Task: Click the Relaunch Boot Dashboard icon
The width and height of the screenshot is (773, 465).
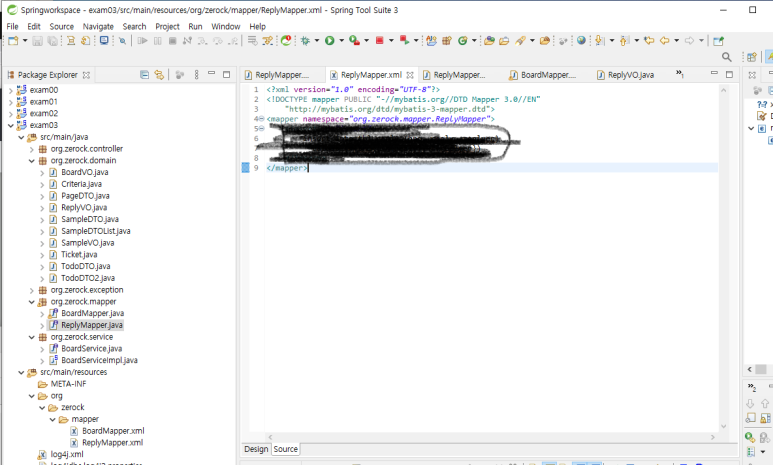Action: pos(286,41)
